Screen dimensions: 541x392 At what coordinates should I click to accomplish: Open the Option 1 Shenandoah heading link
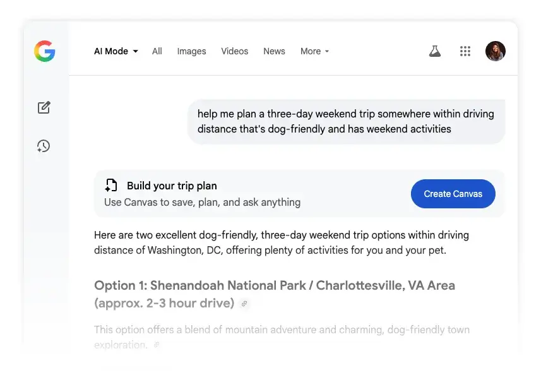click(x=275, y=285)
